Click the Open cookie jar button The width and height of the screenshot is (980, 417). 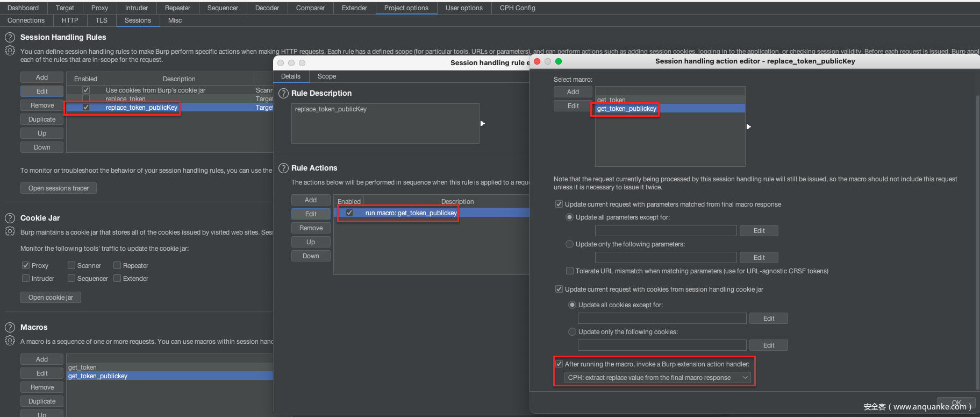click(x=51, y=298)
